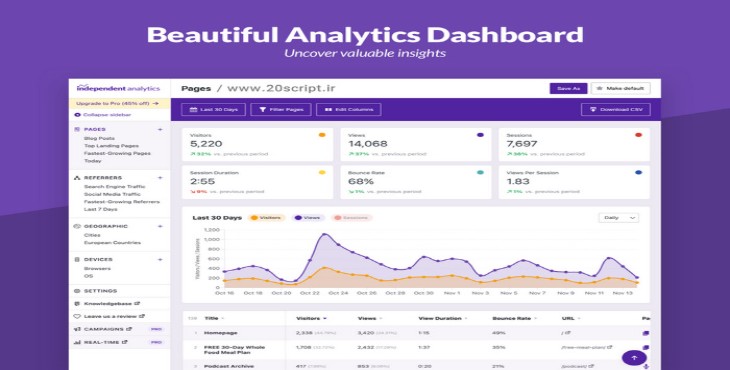The height and width of the screenshot is (370, 730).
Task: Click the Save As button
Action: tap(568, 88)
